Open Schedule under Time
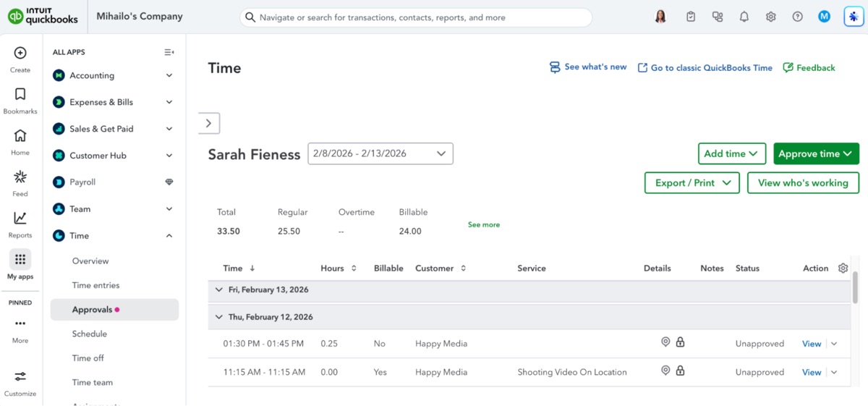868x406 pixels. (90, 334)
